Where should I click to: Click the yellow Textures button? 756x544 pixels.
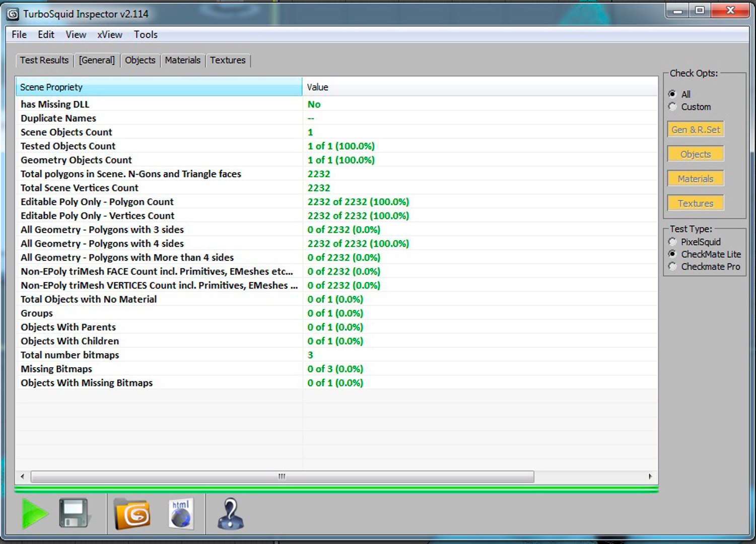[x=696, y=203]
